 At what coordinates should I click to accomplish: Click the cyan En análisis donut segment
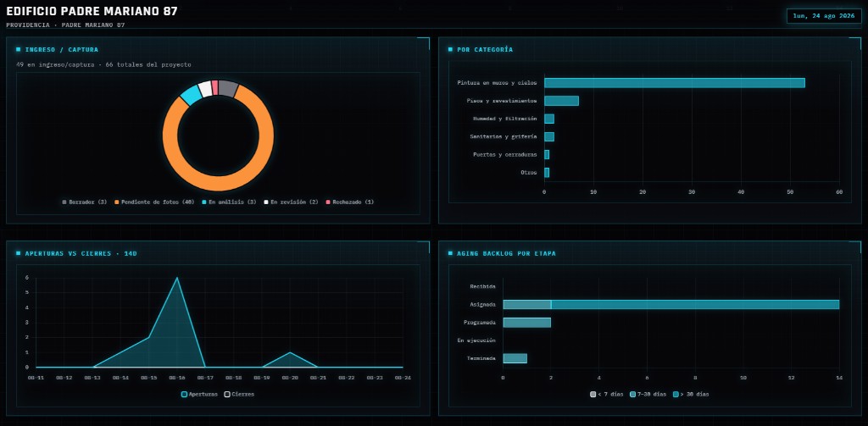[191, 95]
